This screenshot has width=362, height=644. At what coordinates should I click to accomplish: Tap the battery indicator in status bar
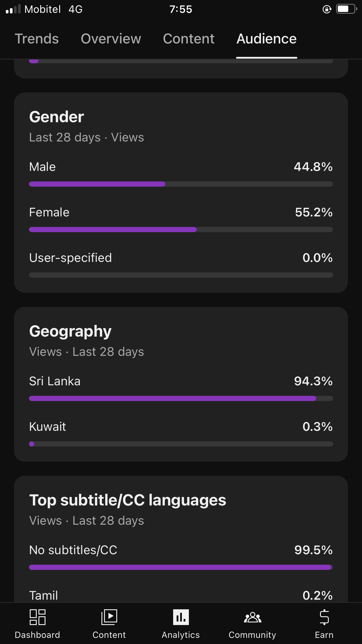point(346,9)
